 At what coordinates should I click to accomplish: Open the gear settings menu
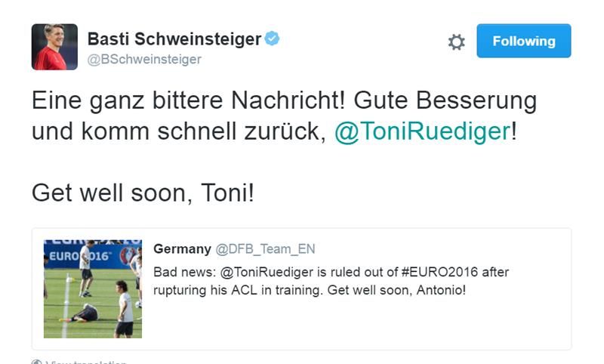click(456, 42)
